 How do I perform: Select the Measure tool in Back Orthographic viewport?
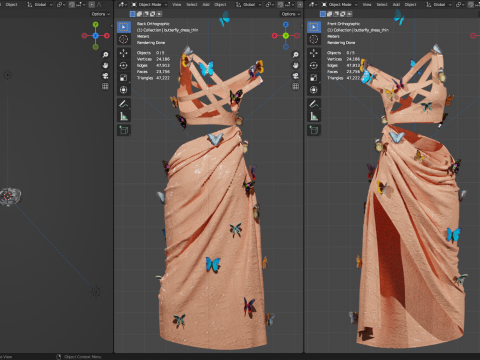tap(124, 116)
